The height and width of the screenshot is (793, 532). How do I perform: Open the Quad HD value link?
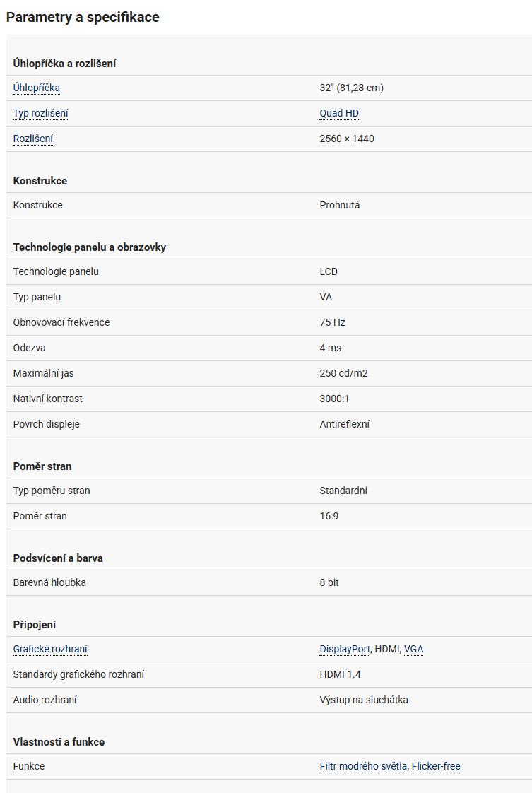pos(339,114)
